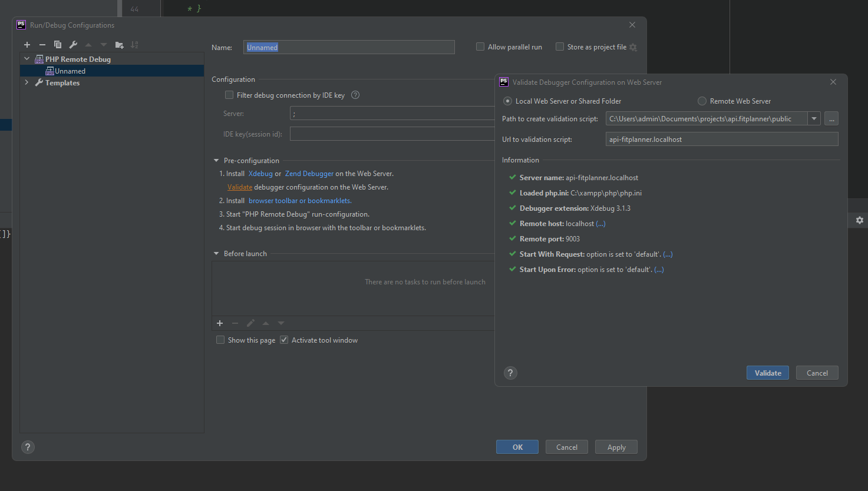Screen dimensions: 868x491
Task: Collapse PHP Remote Debug tree node
Action: pos(27,59)
